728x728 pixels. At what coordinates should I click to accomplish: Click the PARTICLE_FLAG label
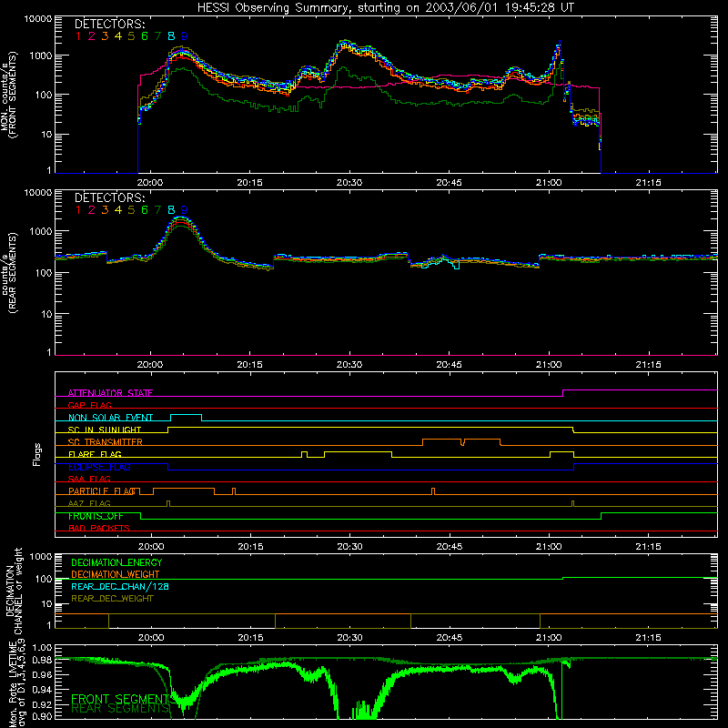click(x=103, y=491)
